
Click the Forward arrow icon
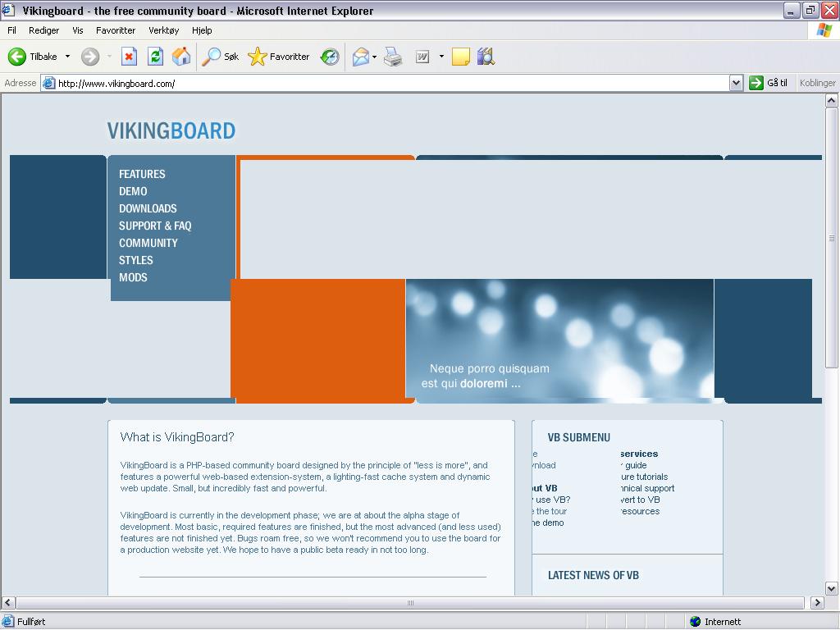tap(90, 57)
